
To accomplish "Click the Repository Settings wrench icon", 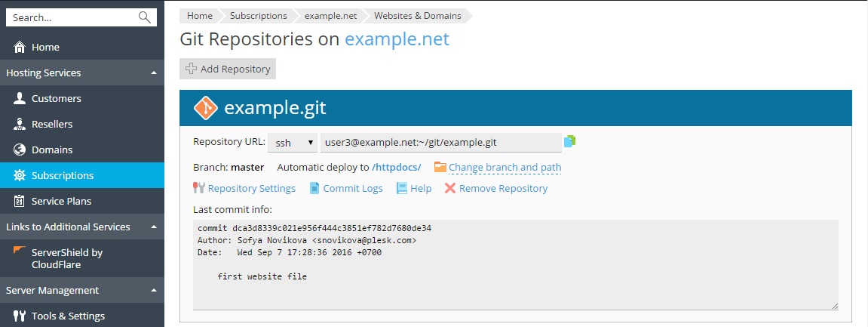I will pyautogui.click(x=199, y=188).
